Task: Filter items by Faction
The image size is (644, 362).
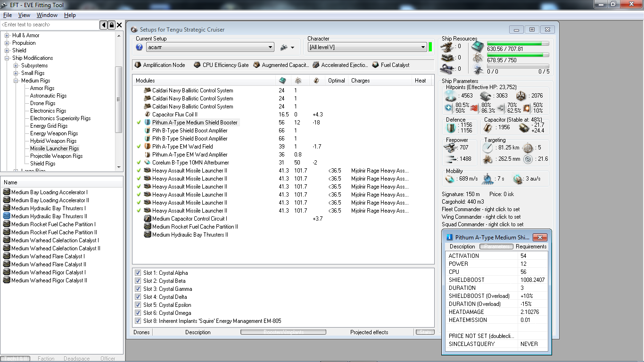Action: (46, 359)
